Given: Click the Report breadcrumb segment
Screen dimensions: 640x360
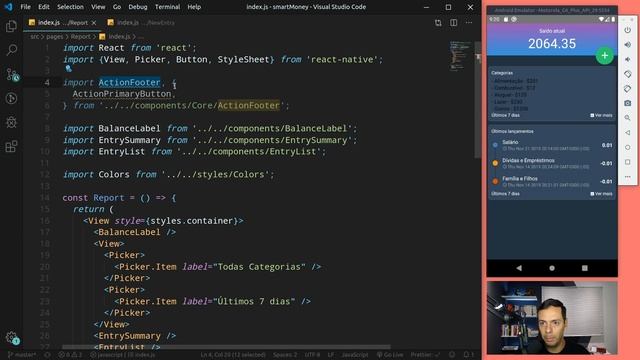Looking at the screenshot, I should pyautogui.click(x=80, y=37).
